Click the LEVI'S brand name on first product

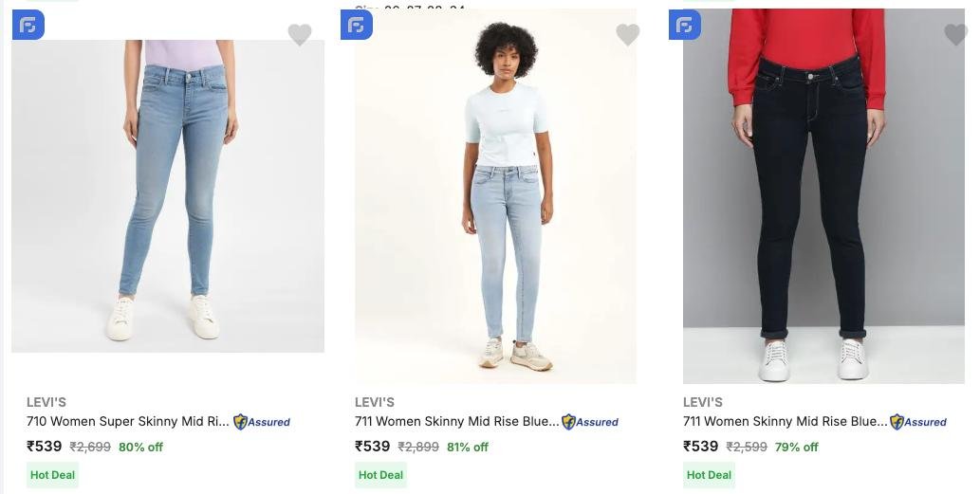tap(46, 402)
